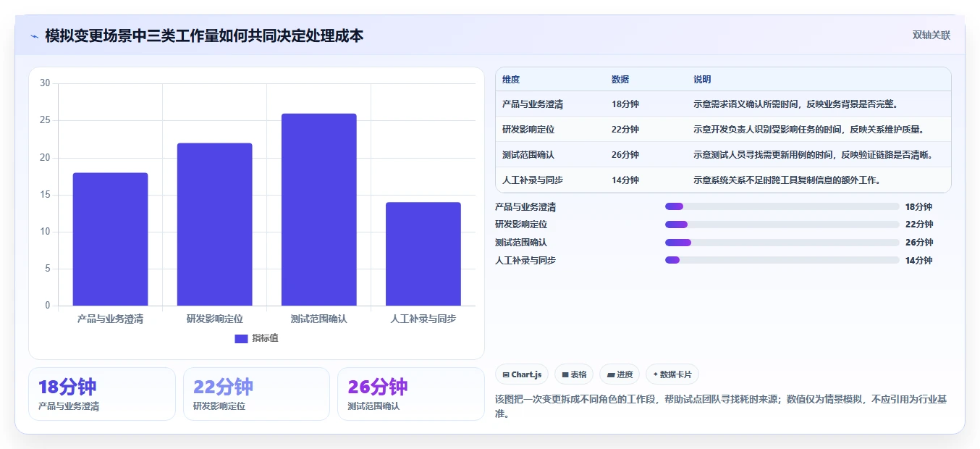Click the 表格 tag chip

click(574, 374)
